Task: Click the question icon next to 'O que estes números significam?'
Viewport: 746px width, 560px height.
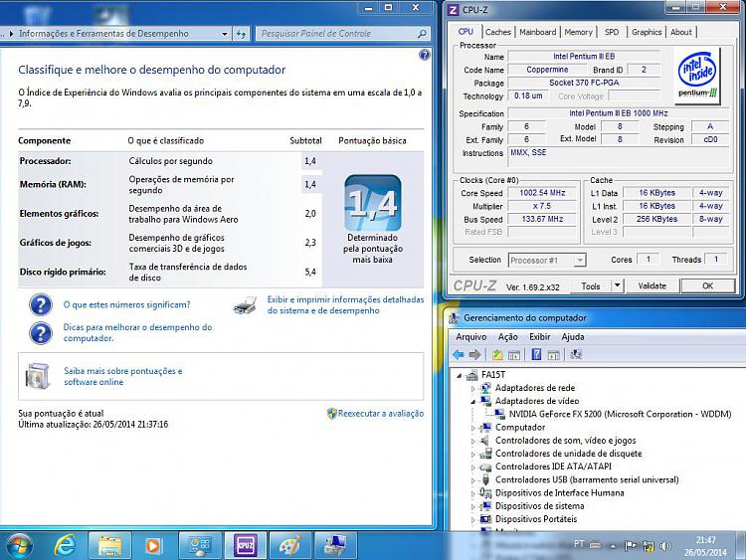Action: point(41,305)
